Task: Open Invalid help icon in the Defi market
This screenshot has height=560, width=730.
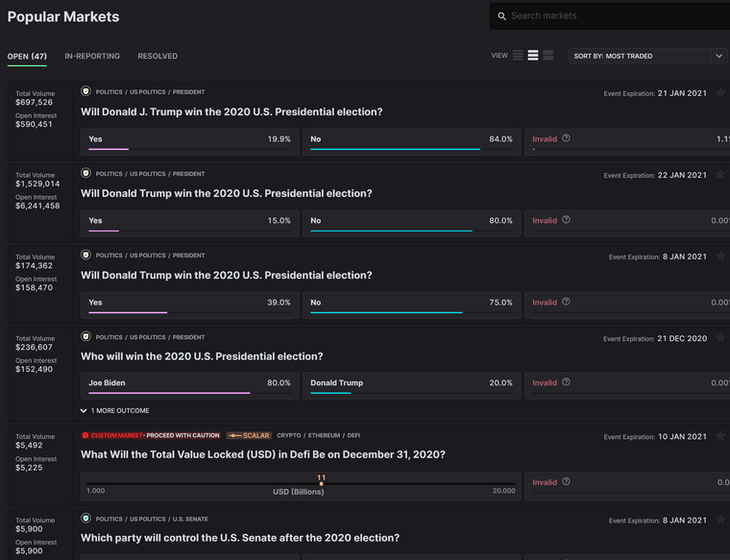Action: point(566,482)
